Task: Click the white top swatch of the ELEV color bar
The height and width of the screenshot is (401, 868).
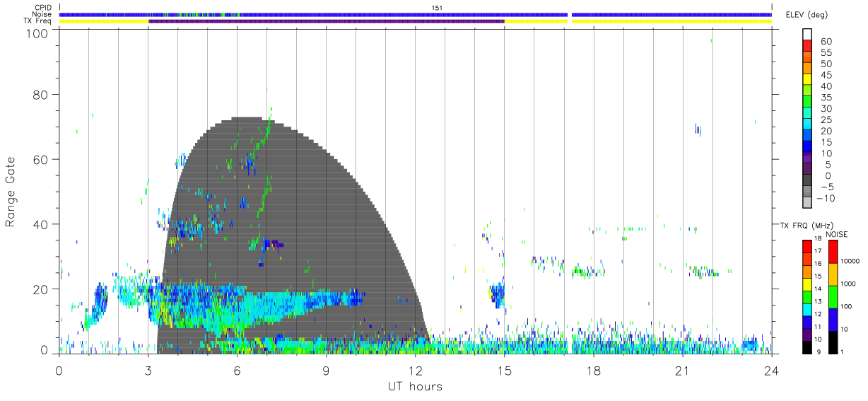Action: click(807, 33)
